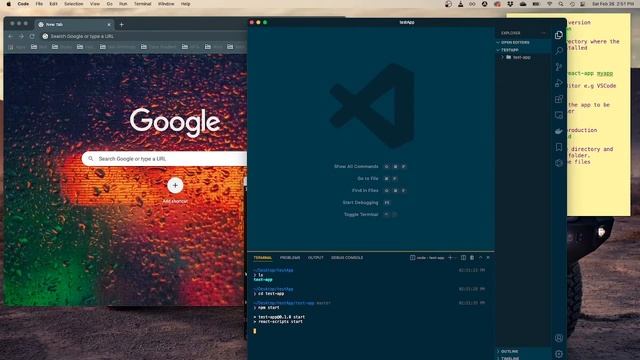The image size is (640, 360).
Task: Click the yellow sticky note window
Action: [x=598, y=114]
